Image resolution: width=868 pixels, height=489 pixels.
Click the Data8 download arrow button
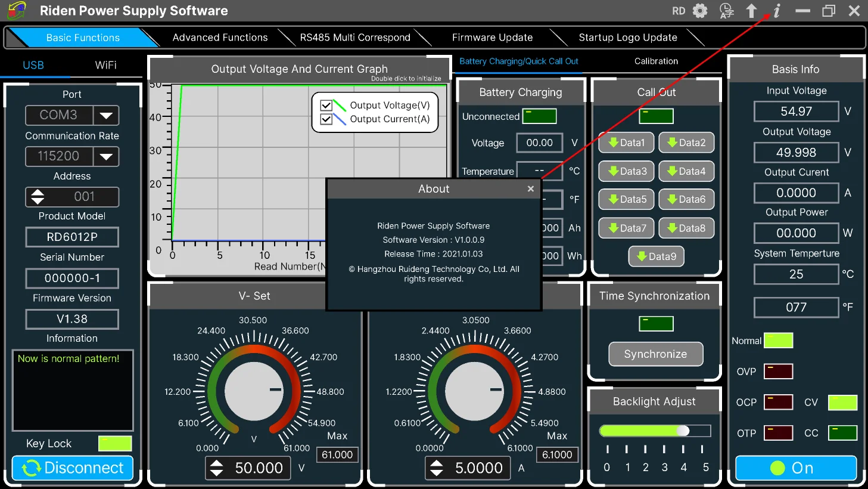click(686, 228)
